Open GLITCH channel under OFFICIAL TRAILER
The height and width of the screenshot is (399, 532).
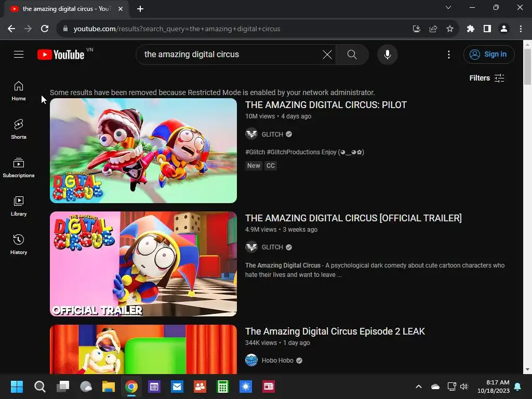[x=272, y=247]
